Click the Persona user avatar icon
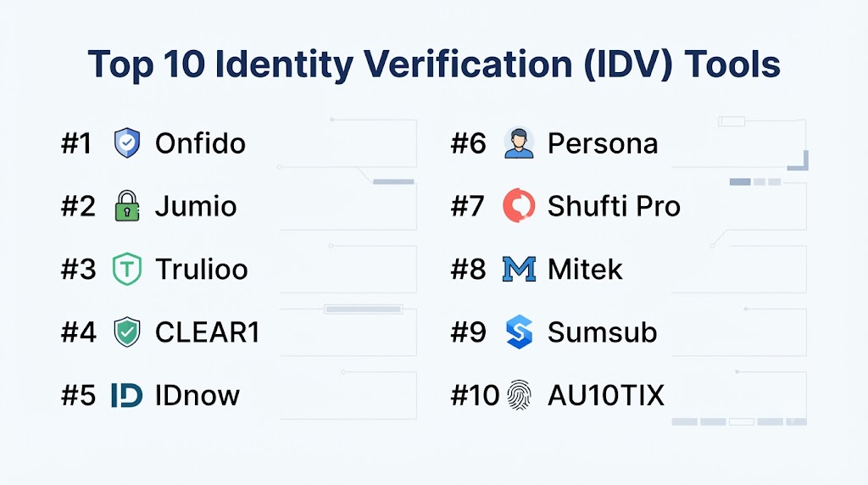868x485 pixels. coord(519,142)
